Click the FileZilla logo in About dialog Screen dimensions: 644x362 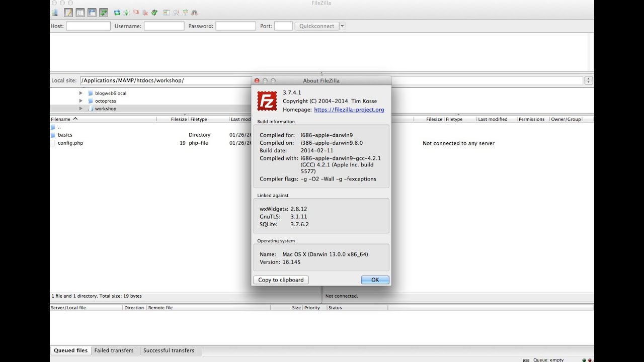pyautogui.click(x=267, y=101)
